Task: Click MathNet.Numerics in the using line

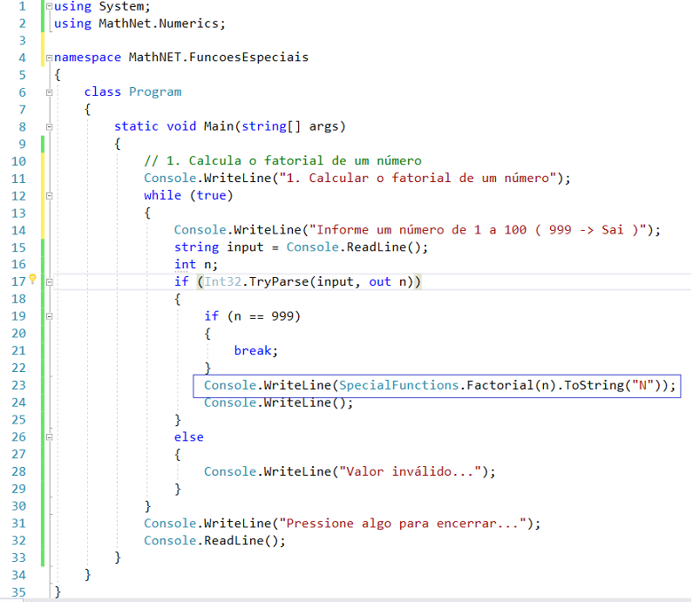Action: pyautogui.click(x=159, y=24)
